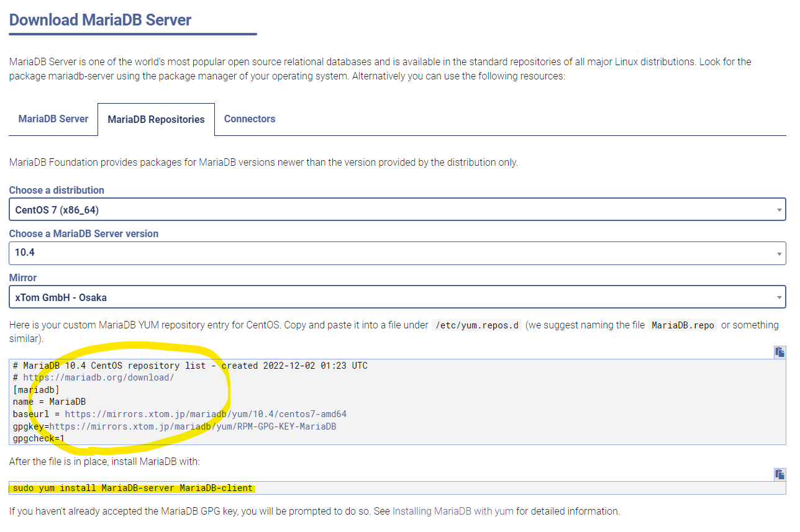800x532 pixels.
Task: Click the /etc/yum.repos.d path text
Action: [477, 325]
